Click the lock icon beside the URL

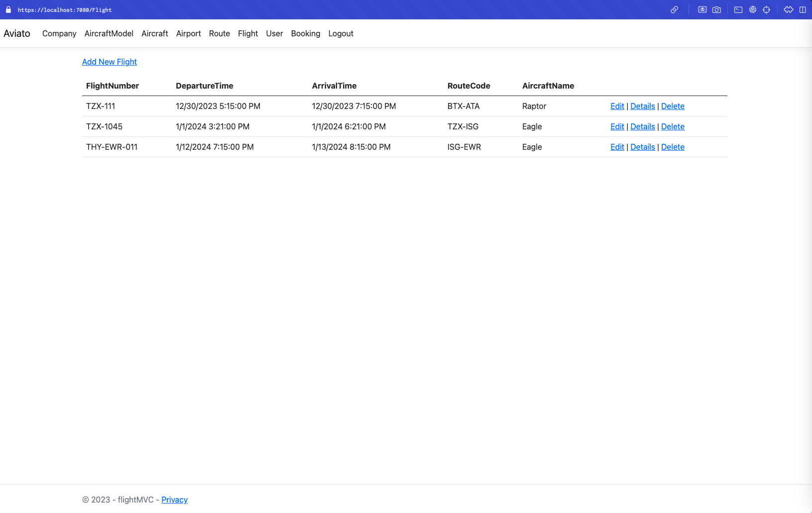[x=8, y=9]
